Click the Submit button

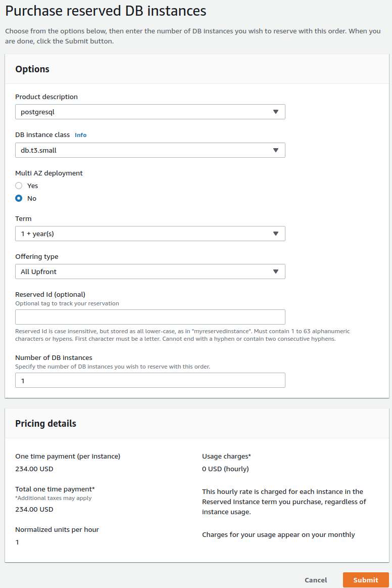coord(365,580)
